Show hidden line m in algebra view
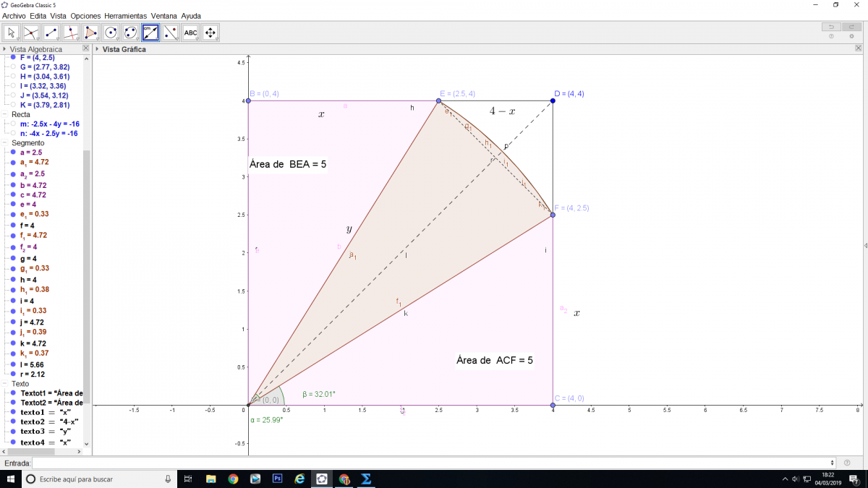Image resolution: width=868 pixels, height=488 pixels. pyautogui.click(x=13, y=124)
